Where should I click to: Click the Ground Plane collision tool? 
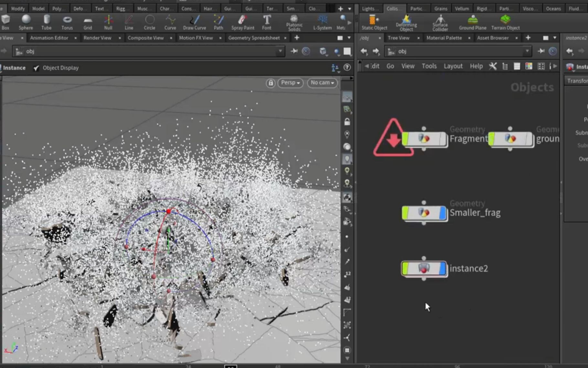tap(472, 22)
